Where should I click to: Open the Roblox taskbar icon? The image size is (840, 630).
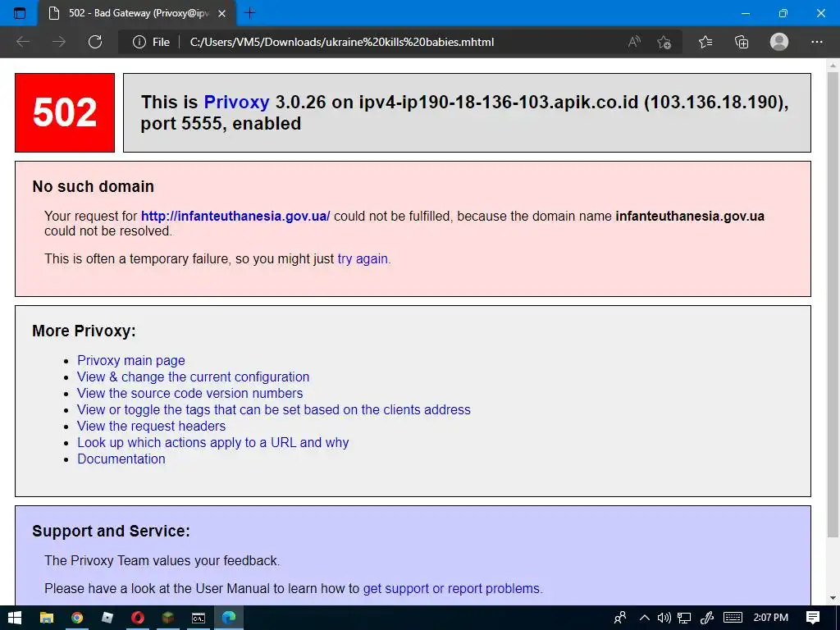pos(107,618)
